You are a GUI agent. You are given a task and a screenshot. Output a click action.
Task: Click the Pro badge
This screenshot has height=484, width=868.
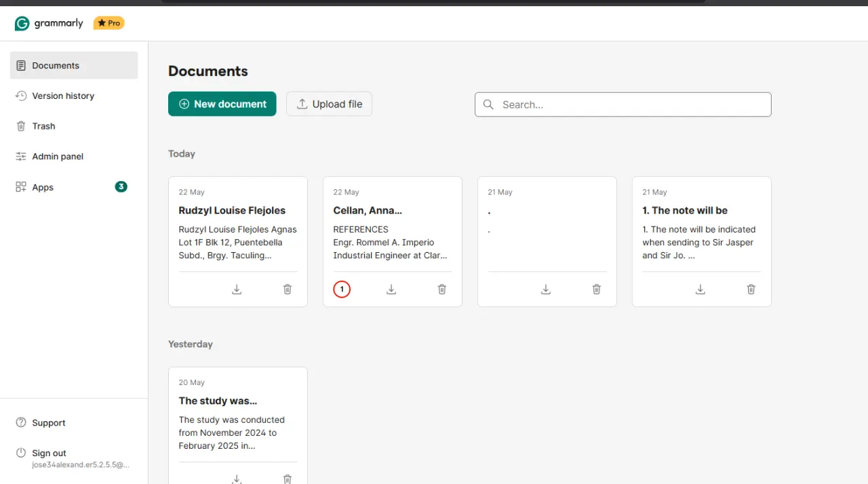[109, 23]
